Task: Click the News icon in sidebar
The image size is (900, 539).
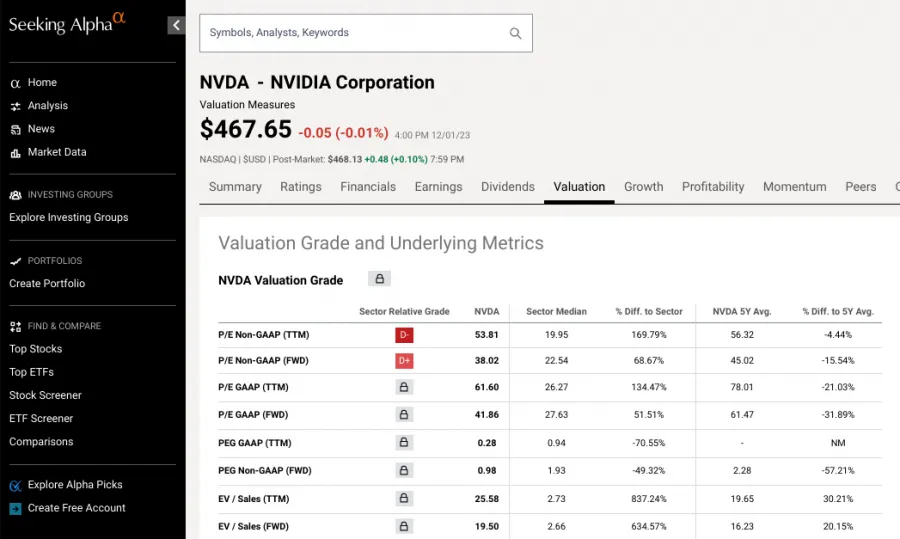Action: [x=16, y=129]
